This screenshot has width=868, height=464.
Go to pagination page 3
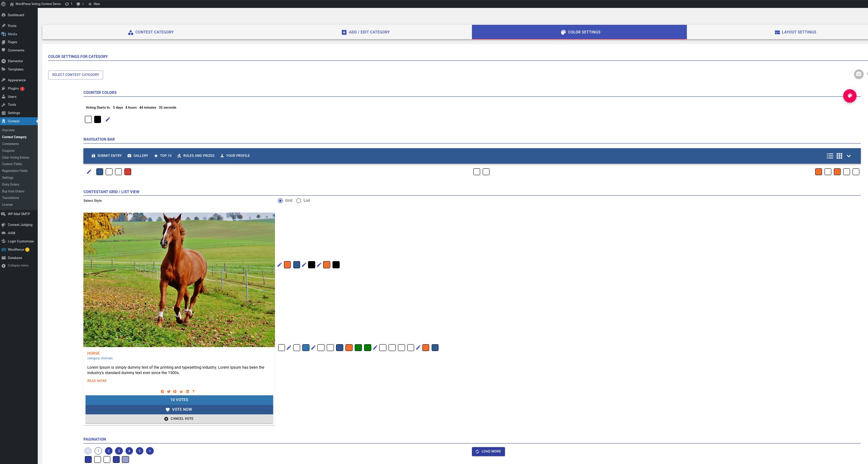[119, 451]
